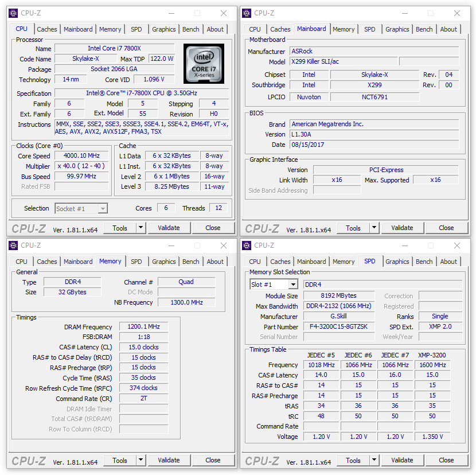Click the Intel Core i7 X-series logo
The height and width of the screenshot is (475, 476).
coord(204,64)
